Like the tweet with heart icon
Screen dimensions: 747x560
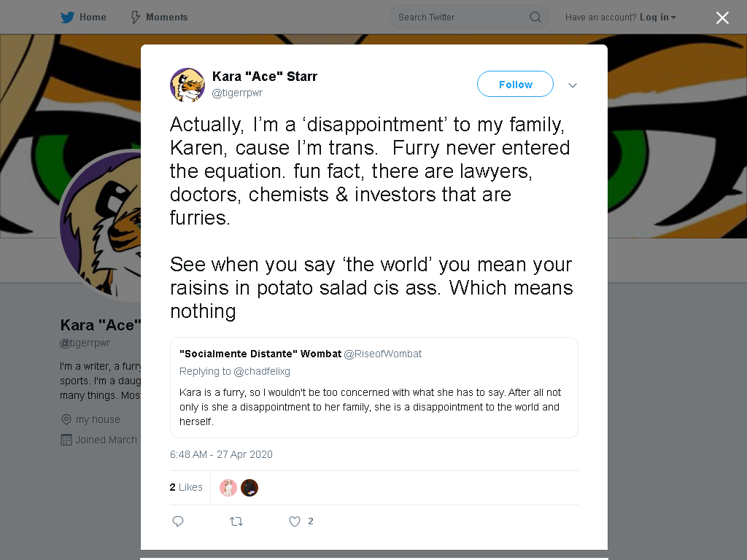coord(295,521)
